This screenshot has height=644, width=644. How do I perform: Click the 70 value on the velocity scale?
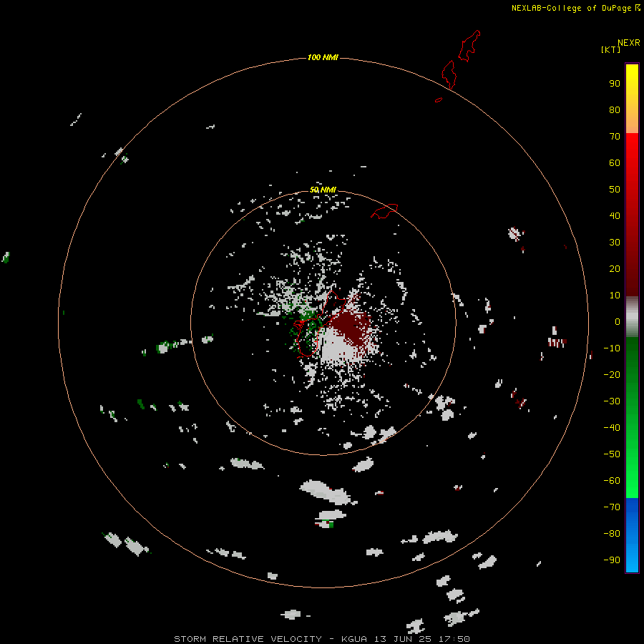[615, 137]
